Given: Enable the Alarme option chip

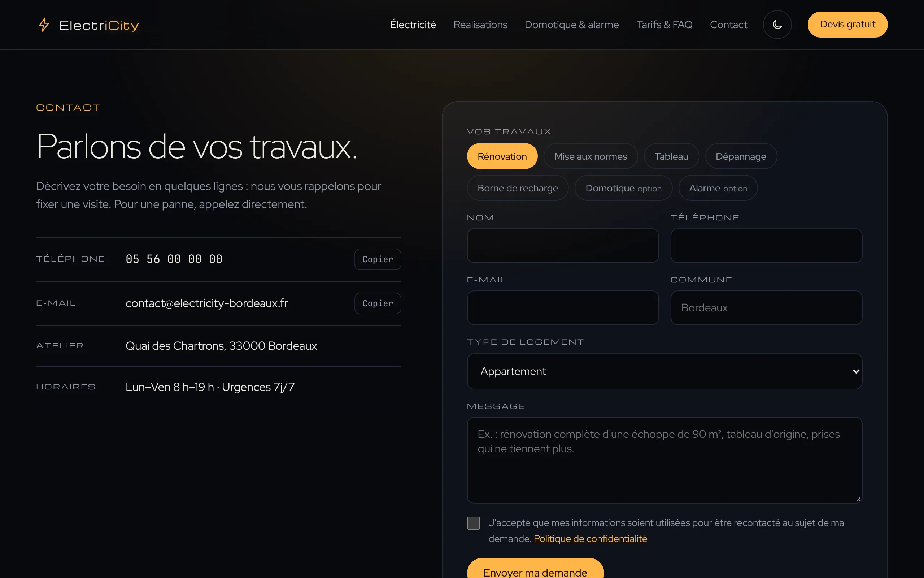Looking at the screenshot, I should point(718,188).
